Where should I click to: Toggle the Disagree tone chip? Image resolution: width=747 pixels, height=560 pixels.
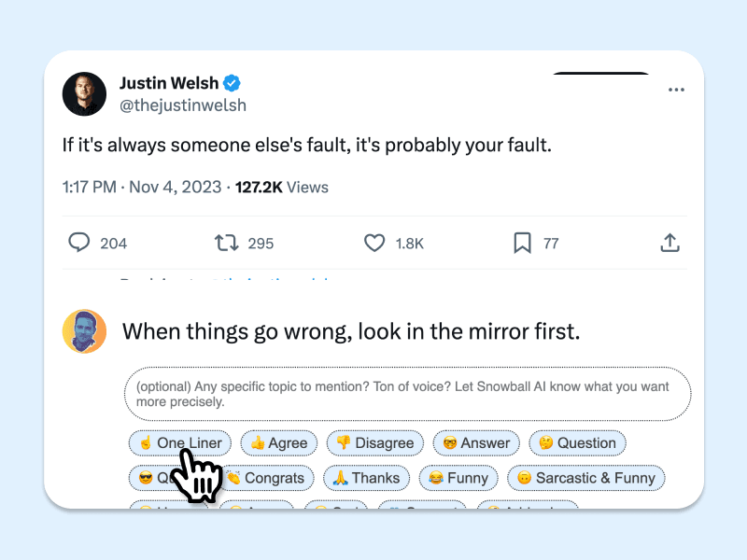[374, 443]
